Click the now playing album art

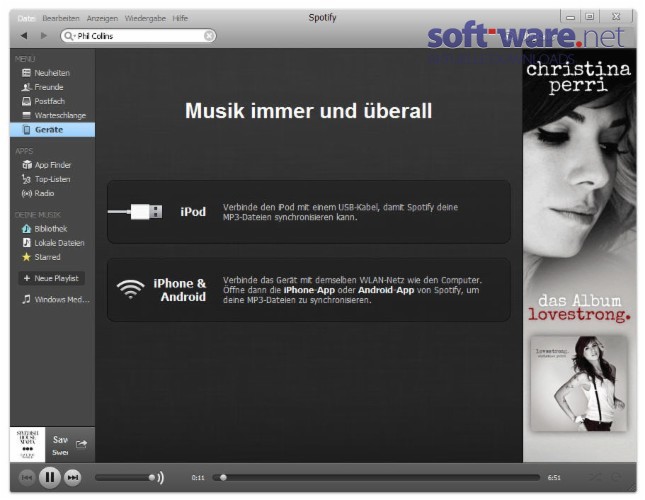pyautogui.click(x=28, y=444)
